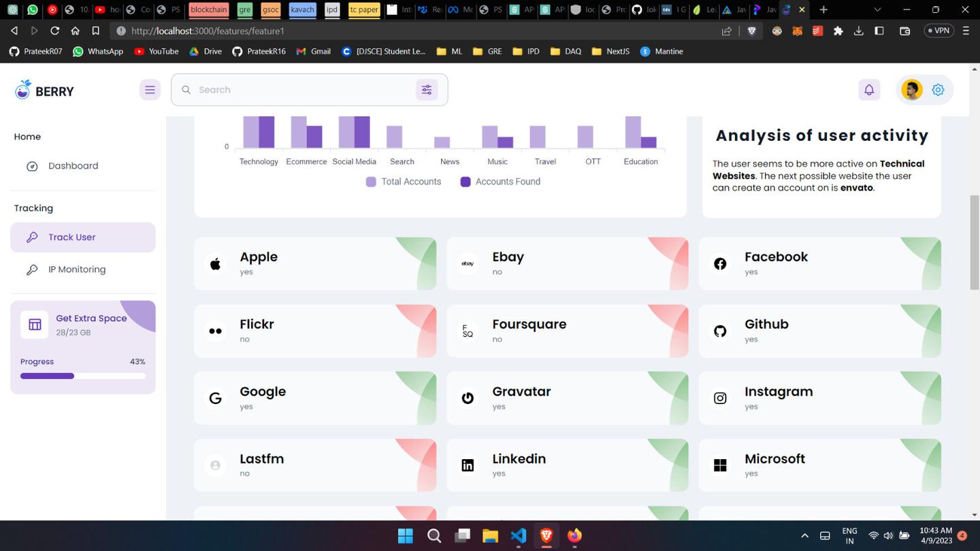This screenshot has height=551, width=980.
Task: Click the browser reload icon
Action: coord(54,31)
